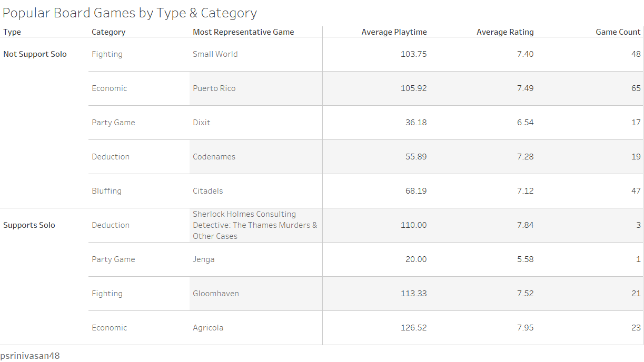Image resolution: width=644 pixels, height=362 pixels.
Task: Click the Sherlock Holmes Consulting Detective cell
Action: click(x=255, y=225)
